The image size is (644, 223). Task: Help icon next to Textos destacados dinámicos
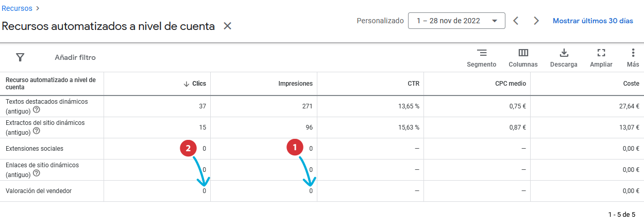click(36, 110)
